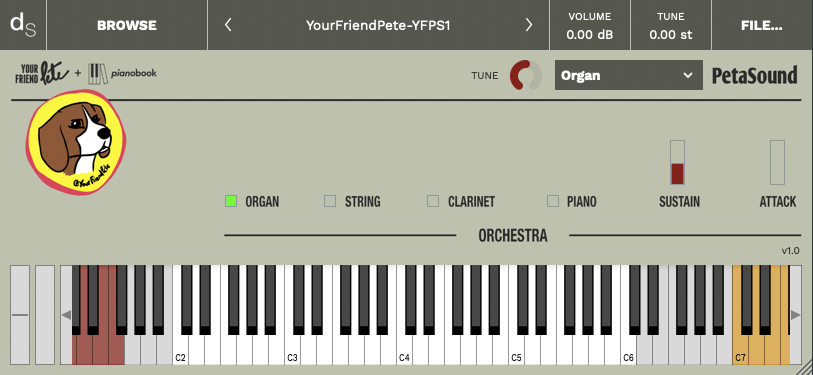Go to previous preset with left arrow

(228, 25)
